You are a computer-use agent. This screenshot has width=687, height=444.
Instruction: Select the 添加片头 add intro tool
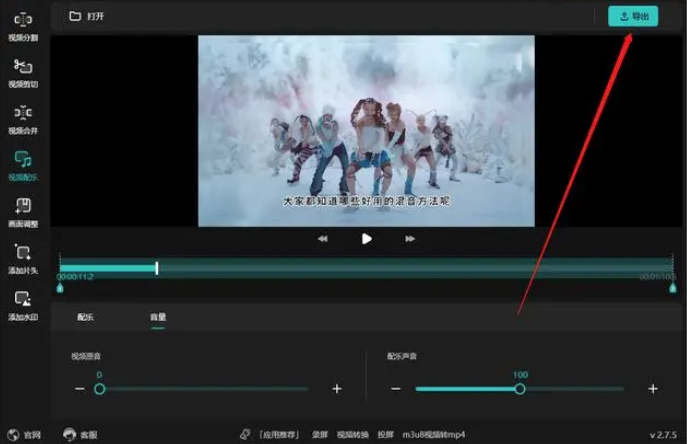click(x=23, y=259)
